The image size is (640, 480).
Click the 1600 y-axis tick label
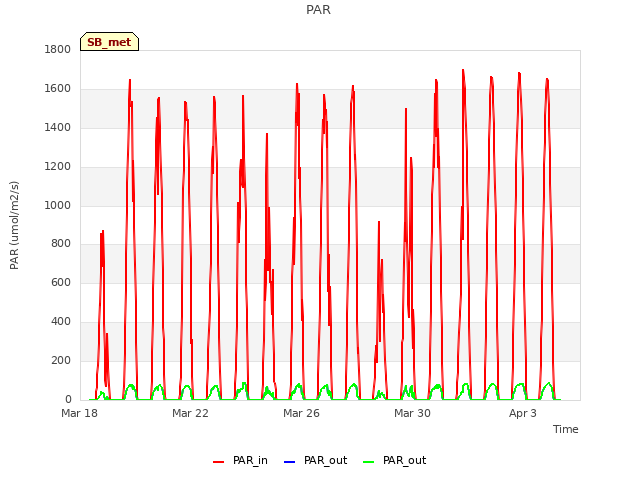[58, 89]
